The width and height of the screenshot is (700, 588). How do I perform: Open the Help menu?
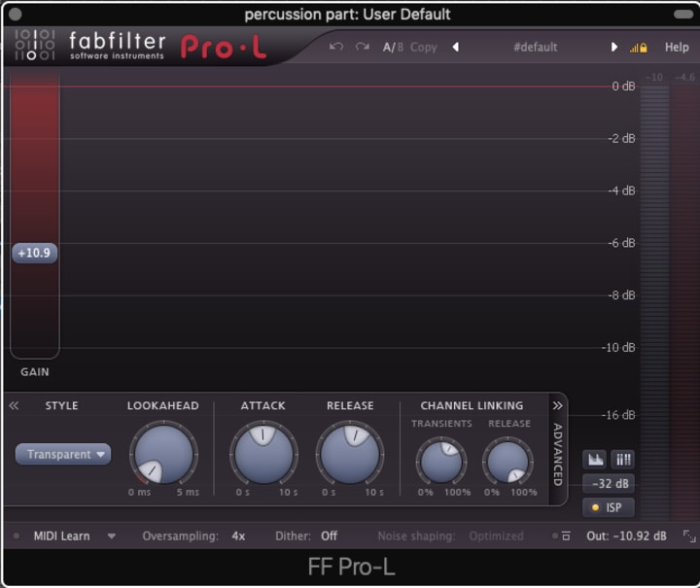(x=677, y=47)
